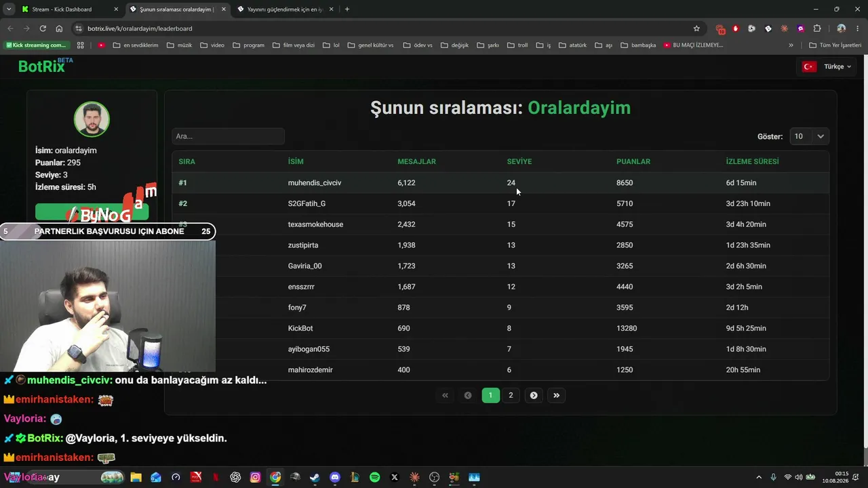Select the name zustipirta in the table

point(303,245)
